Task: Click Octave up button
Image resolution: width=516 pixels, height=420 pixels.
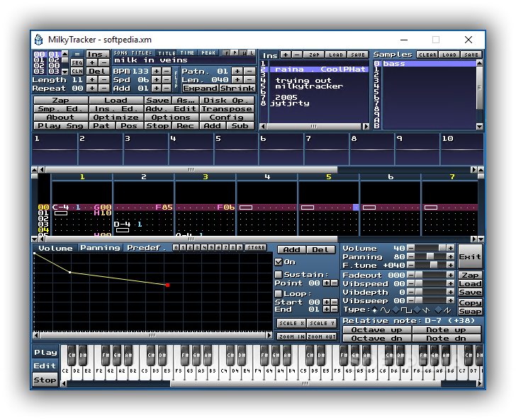Action: pos(377,330)
